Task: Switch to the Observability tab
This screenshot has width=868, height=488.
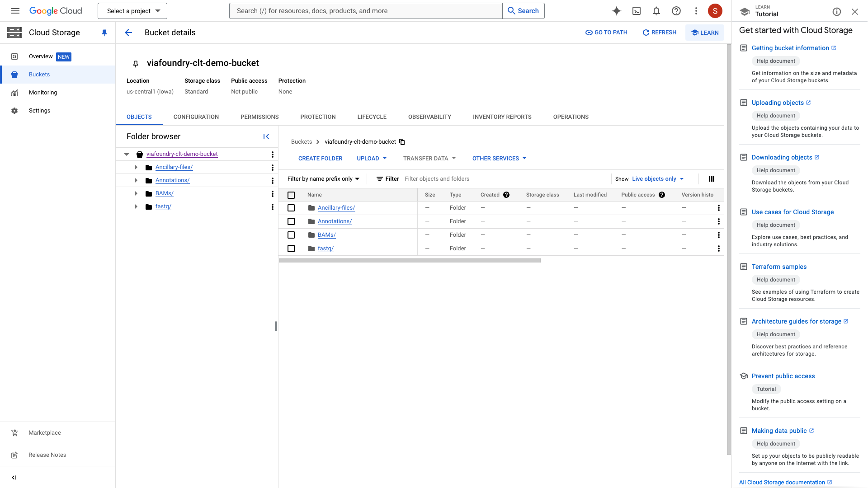Action: [429, 117]
